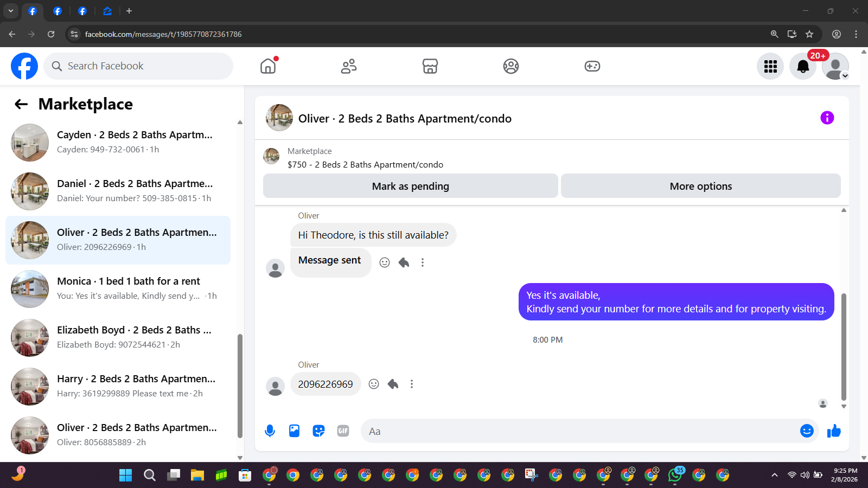Screen dimensions: 868x488
Task: Reply to 2096226969 message
Action: pos(393,384)
